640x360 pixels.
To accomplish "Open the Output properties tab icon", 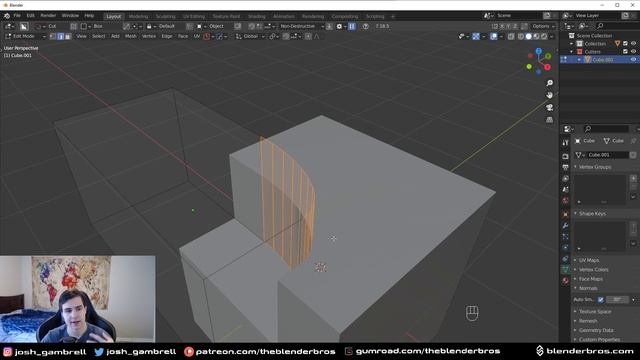I will coord(565,167).
